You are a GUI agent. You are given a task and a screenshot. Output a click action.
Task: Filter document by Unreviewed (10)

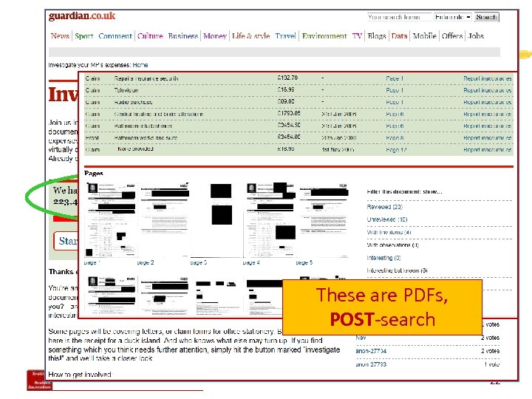pos(386,219)
